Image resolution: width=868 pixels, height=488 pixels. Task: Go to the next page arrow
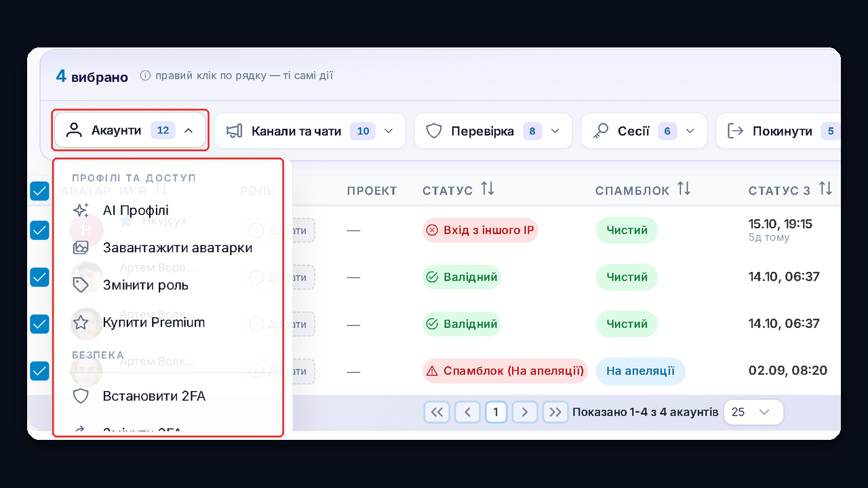pyautogui.click(x=525, y=412)
